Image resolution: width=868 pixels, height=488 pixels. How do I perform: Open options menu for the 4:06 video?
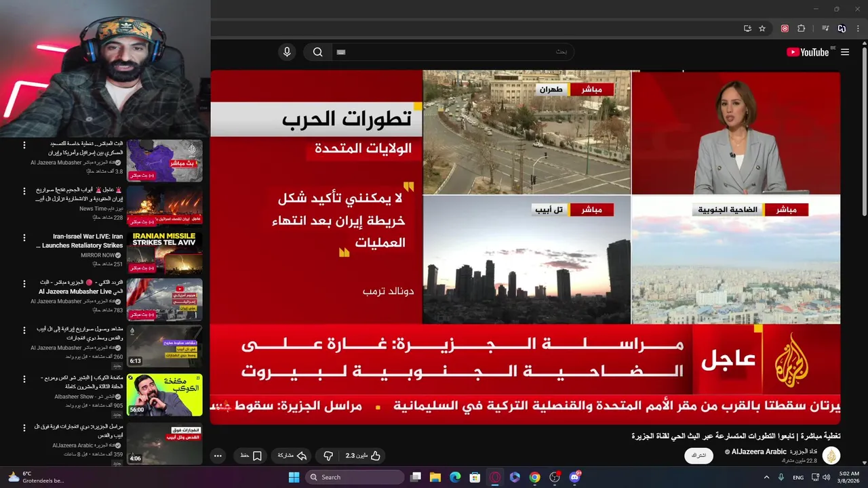(x=24, y=428)
